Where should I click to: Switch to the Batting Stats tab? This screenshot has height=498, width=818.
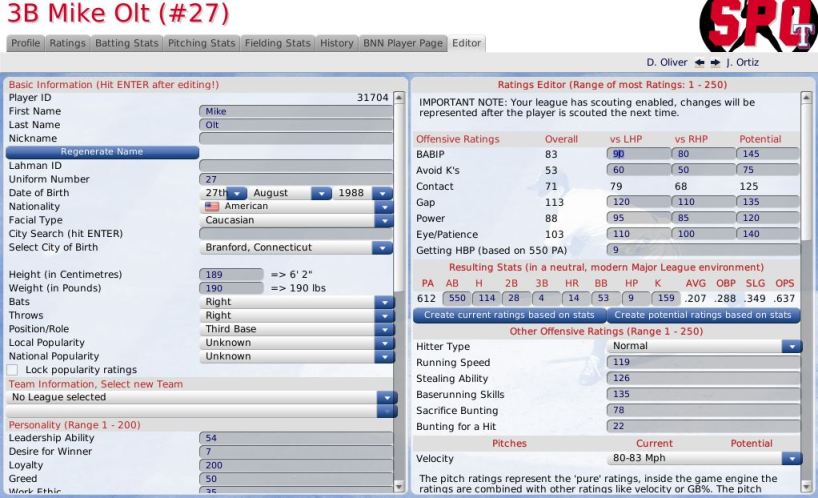coord(126,43)
